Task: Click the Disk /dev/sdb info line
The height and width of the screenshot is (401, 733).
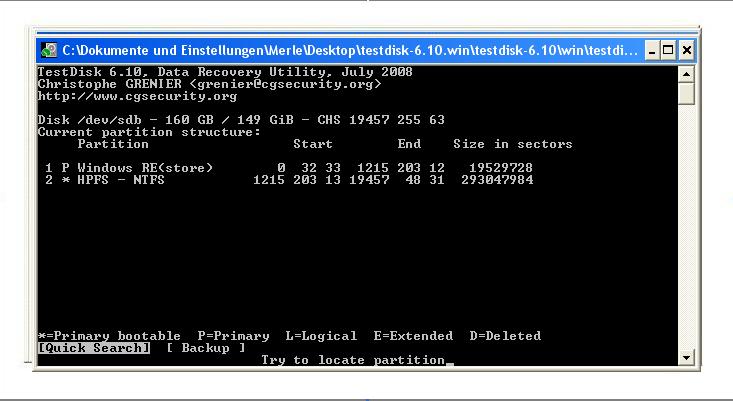Action: 241,120
